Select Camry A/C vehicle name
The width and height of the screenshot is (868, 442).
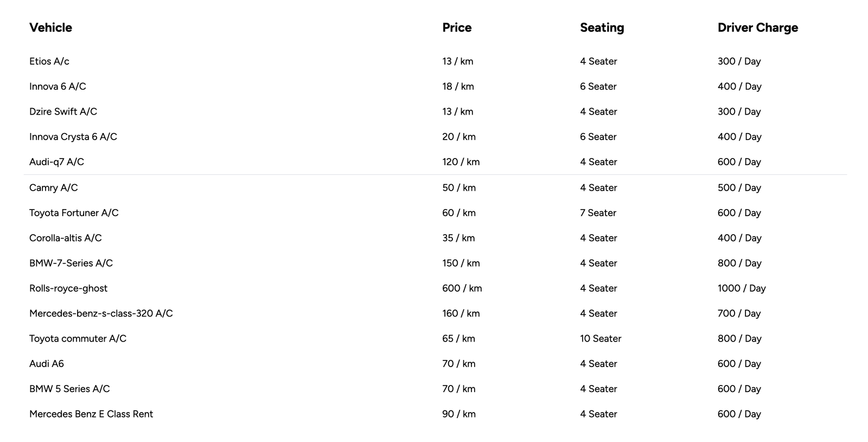click(x=54, y=188)
